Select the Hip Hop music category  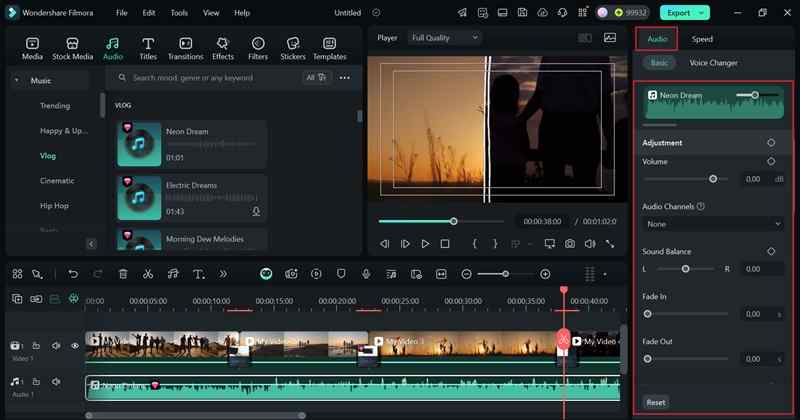pos(54,206)
